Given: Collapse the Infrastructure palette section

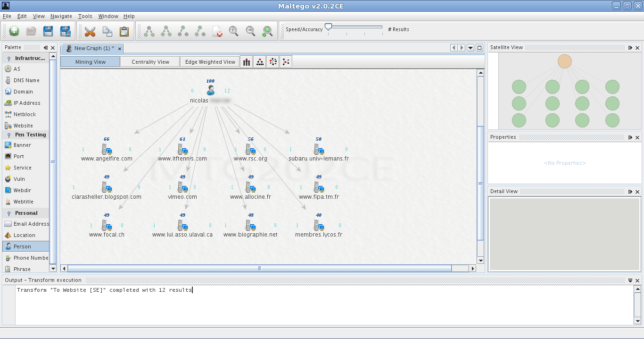Looking at the screenshot, I should 9,59.
